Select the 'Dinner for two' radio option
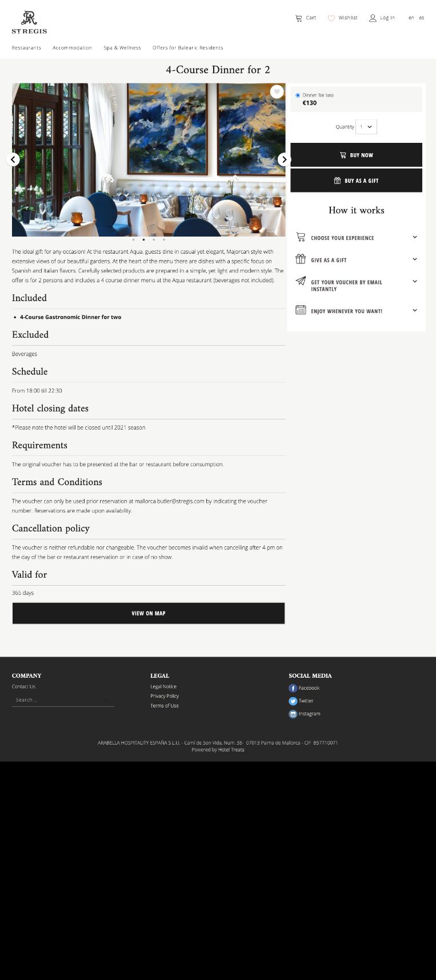436x980 pixels. click(x=298, y=95)
